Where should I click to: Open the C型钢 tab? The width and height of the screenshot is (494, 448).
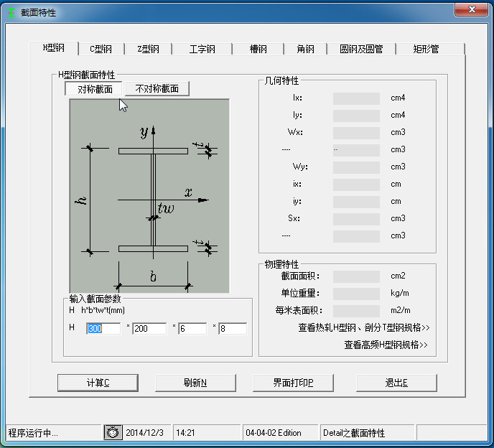pyautogui.click(x=101, y=49)
